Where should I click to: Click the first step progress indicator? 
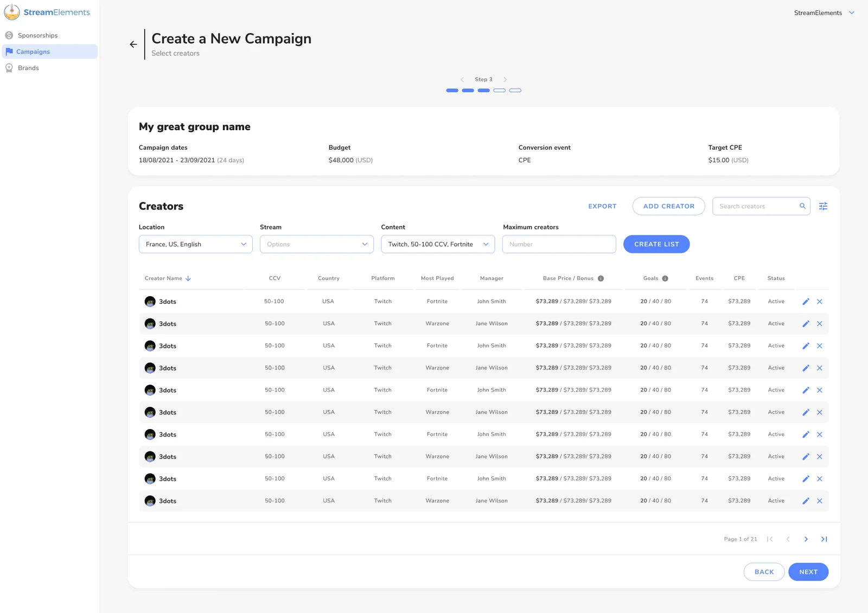[452, 91]
